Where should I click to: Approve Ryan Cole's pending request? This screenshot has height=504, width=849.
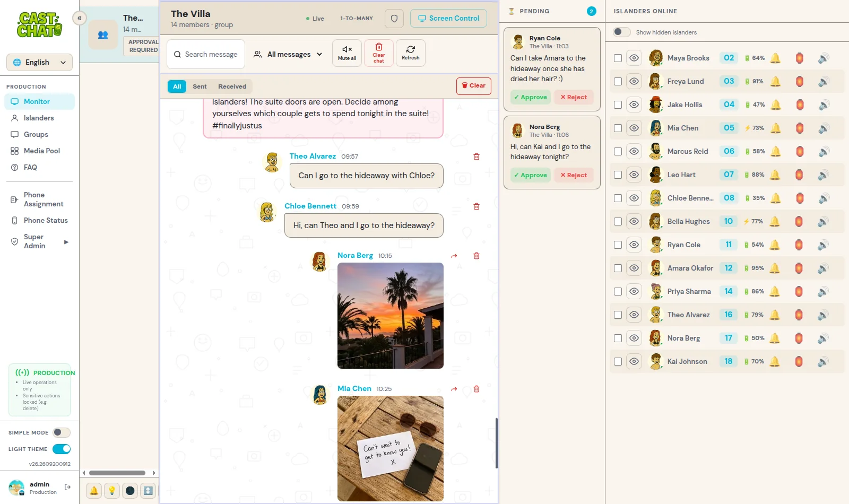(x=531, y=97)
